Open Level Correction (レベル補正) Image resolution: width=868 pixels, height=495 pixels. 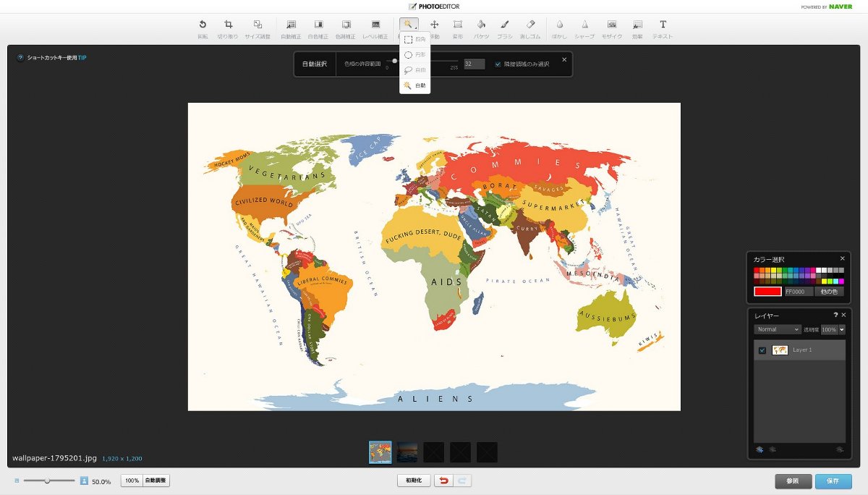pos(376,28)
